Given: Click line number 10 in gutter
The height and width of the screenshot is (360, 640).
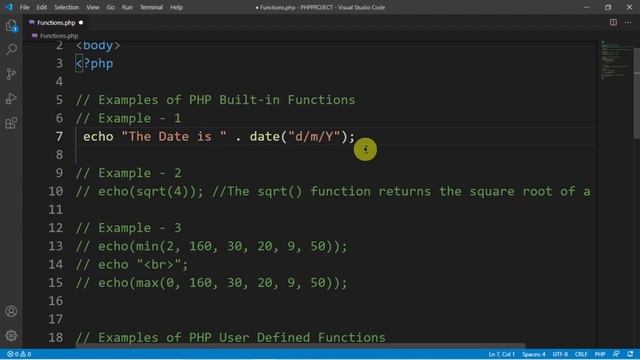Looking at the screenshot, I should tap(56, 191).
